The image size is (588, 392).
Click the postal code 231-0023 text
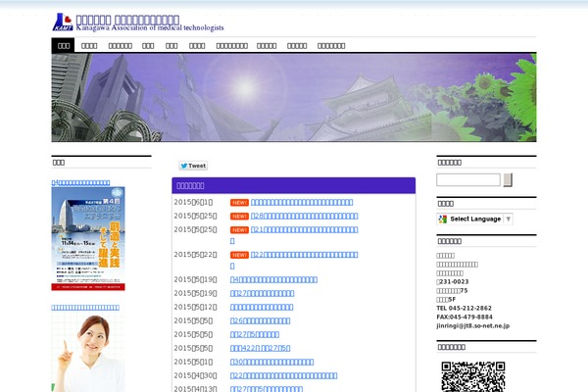point(454,281)
